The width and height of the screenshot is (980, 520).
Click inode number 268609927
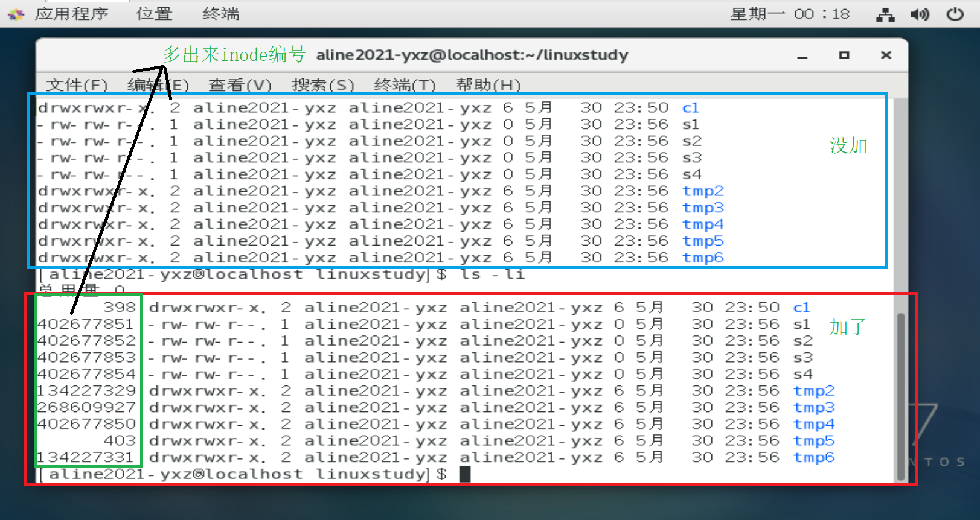click(x=86, y=407)
